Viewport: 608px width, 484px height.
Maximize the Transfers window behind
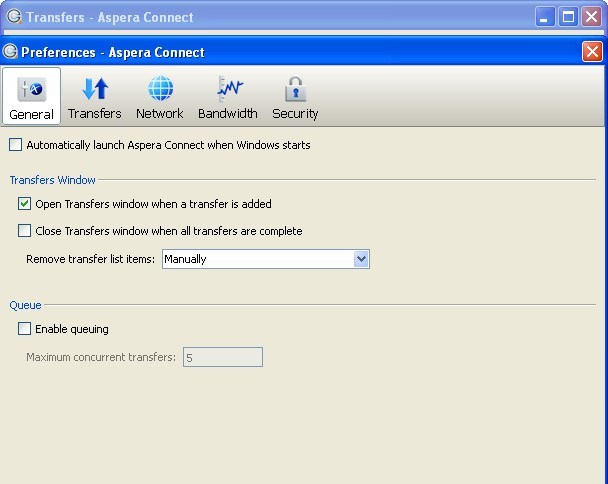pos(568,17)
